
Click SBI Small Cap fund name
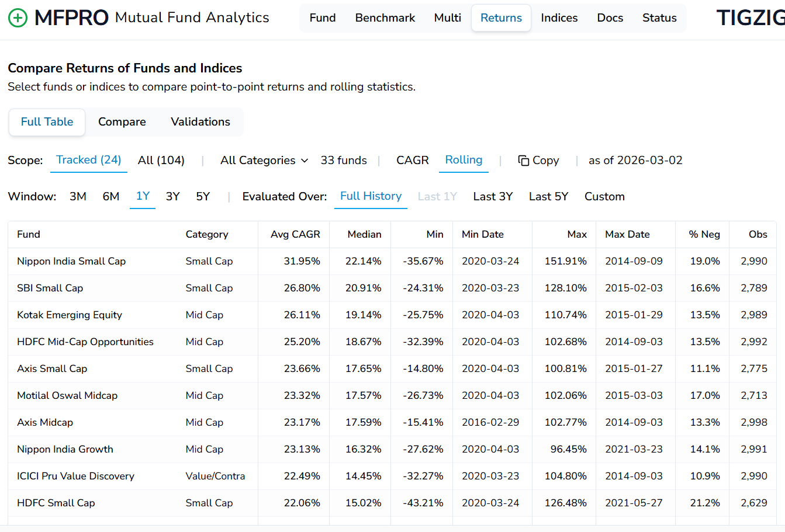click(x=50, y=288)
